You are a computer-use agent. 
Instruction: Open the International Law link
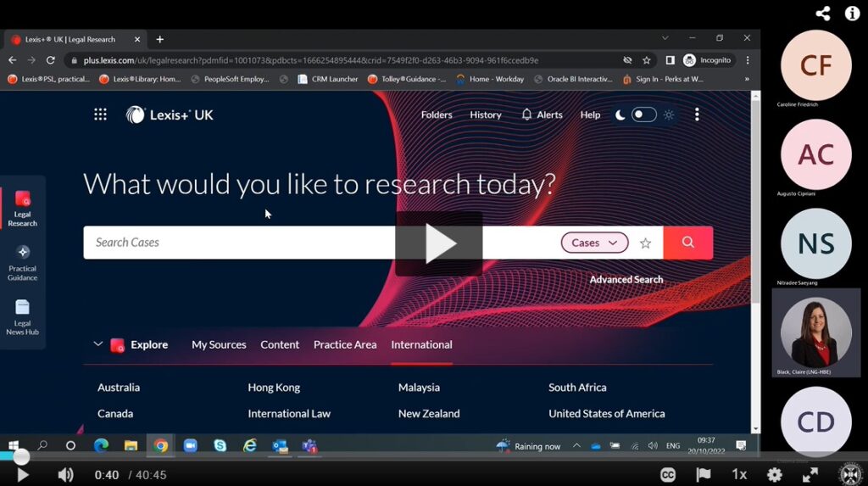coord(289,413)
